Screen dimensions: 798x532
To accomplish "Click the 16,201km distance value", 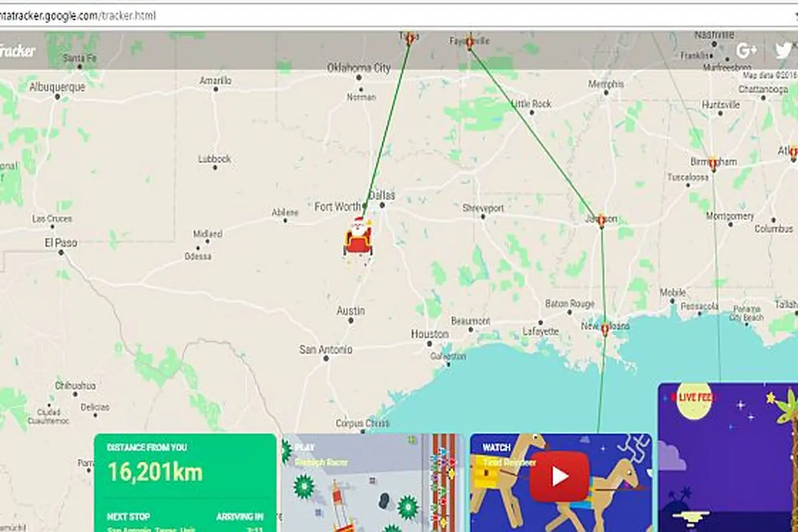I will [x=155, y=471].
